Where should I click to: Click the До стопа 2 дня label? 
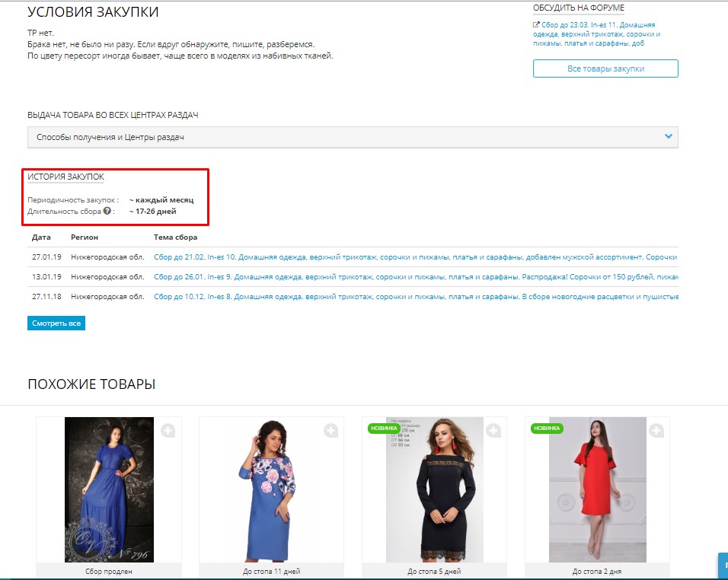point(597,572)
